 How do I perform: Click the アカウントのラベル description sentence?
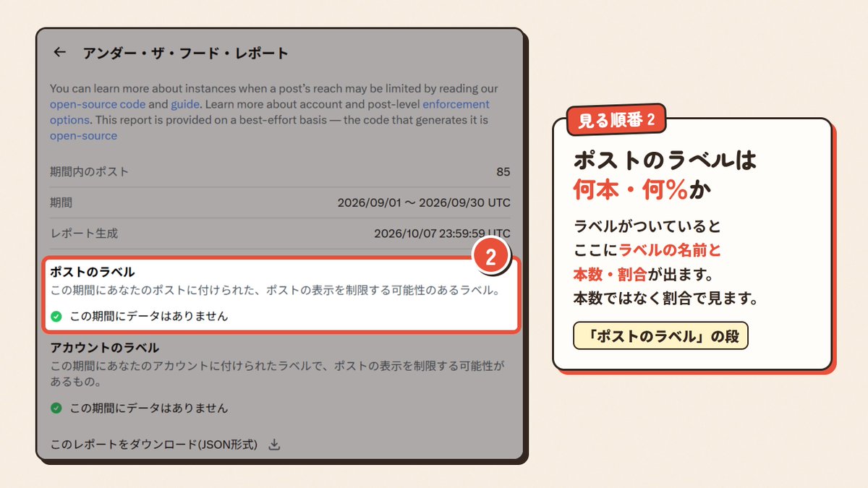(x=277, y=373)
